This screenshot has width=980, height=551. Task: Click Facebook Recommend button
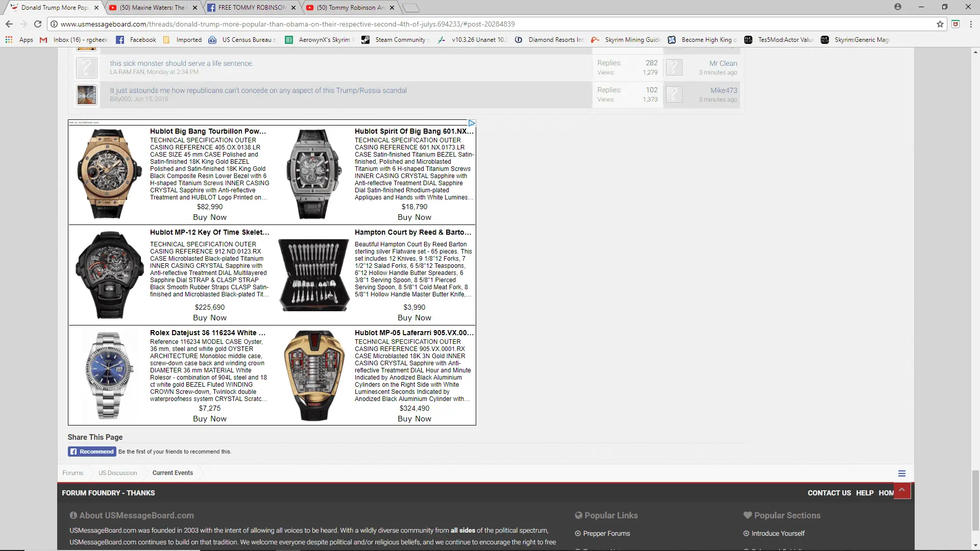pos(92,452)
